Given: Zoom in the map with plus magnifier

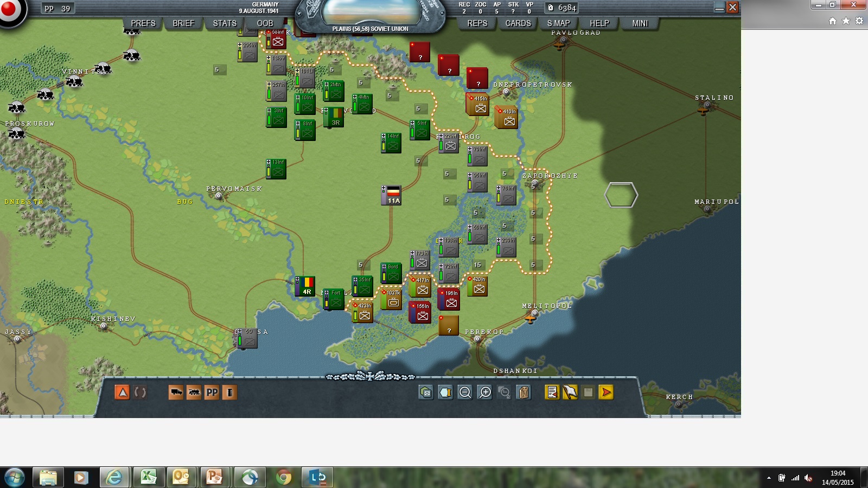Looking at the screenshot, I should coord(484,392).
